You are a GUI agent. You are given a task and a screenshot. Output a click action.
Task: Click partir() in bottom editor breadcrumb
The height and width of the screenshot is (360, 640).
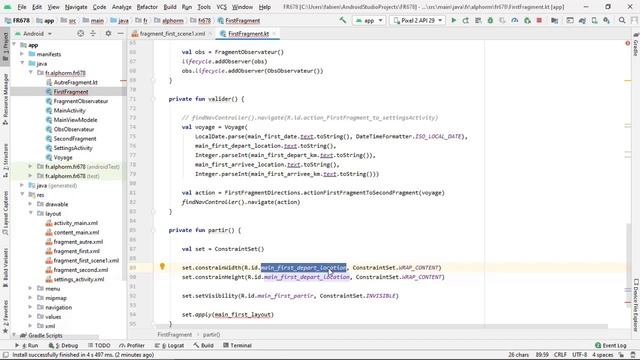click(211, 335)
